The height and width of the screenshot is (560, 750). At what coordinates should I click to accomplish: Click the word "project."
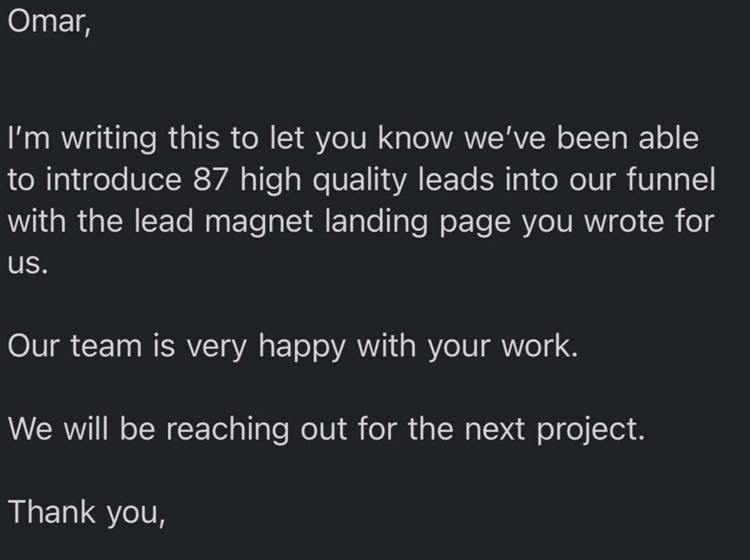click(x=590, y=430)
